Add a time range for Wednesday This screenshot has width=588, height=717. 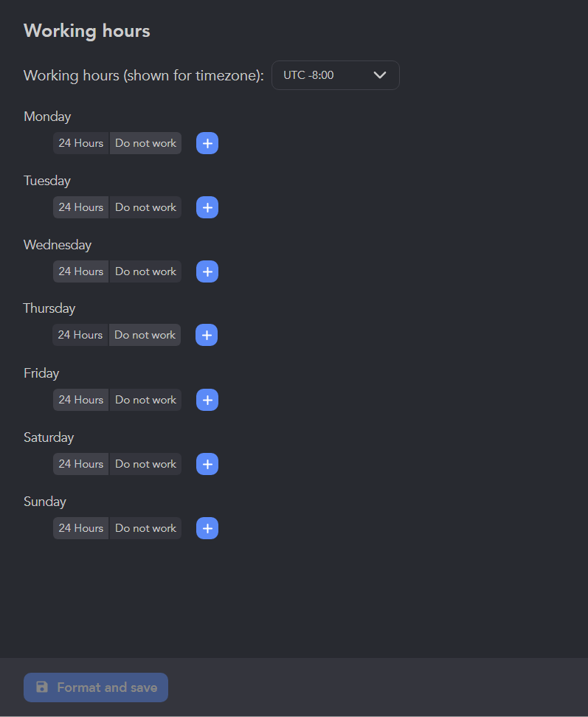207,271
